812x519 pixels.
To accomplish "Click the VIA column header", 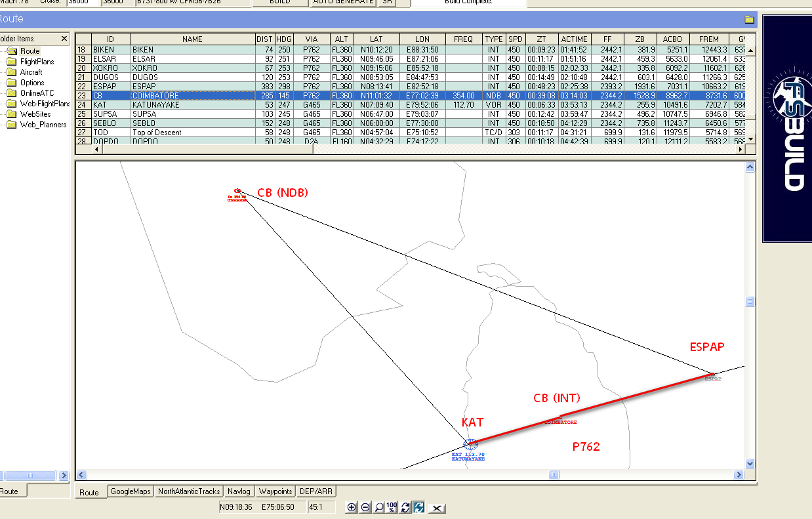I will coord(311,39).
